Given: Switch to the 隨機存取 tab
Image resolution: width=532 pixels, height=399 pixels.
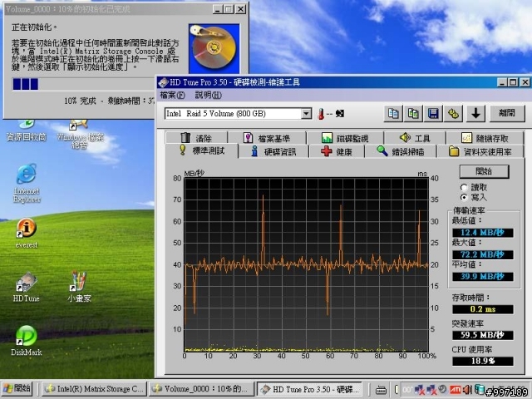Looking at the screenshot, I should (x=485, y=138).
